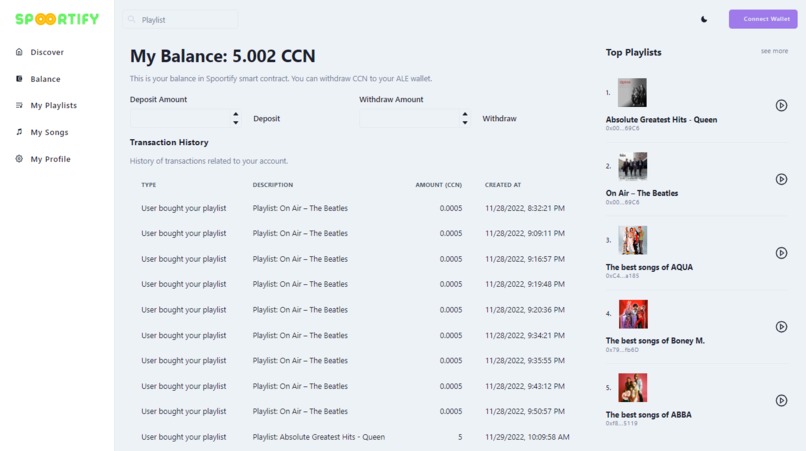Image resolution: width=806 pixels, height=451 pixels.
Task: Play The best songs of AQUA
Action: point(781,253)
